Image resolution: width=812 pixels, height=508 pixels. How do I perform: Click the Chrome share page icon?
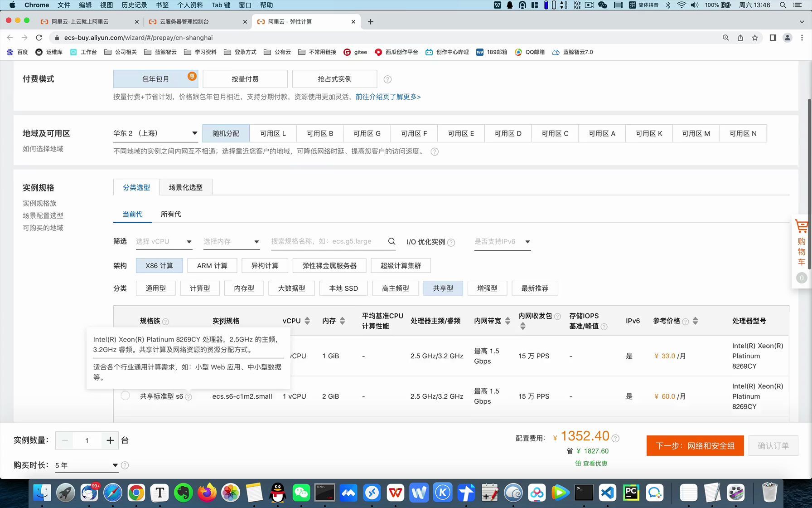(x=740, y=38)
